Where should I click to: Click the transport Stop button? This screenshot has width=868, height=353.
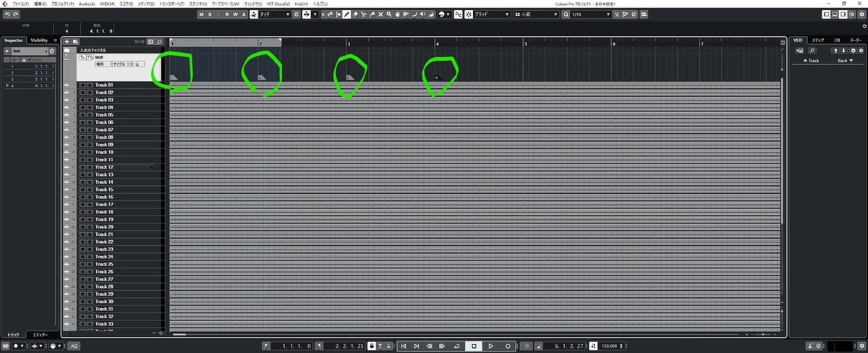click(x=474, y=346)
